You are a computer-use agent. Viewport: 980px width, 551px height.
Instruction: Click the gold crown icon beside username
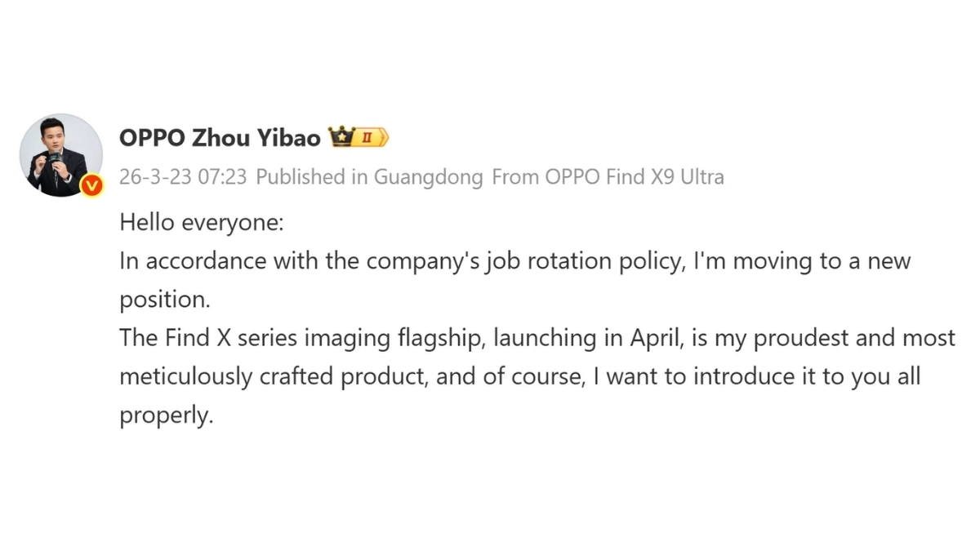pyautogui.click(x=340, y=137)
